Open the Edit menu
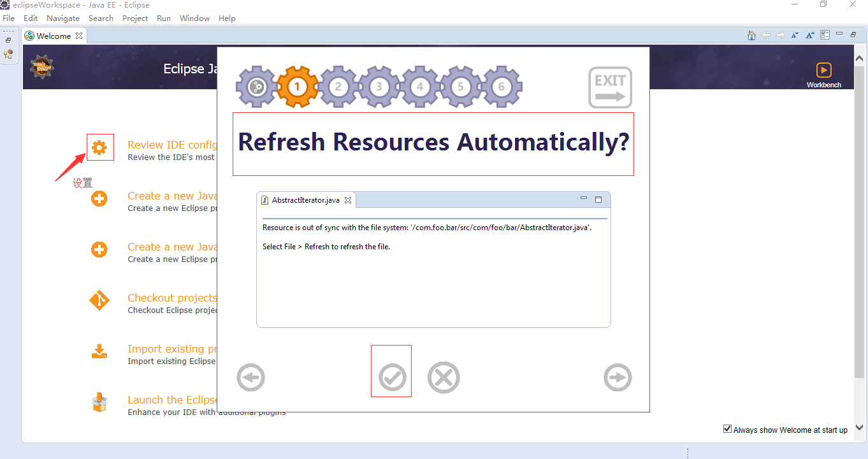The height and width of the screenshot is (459, 868). (31, 18)
